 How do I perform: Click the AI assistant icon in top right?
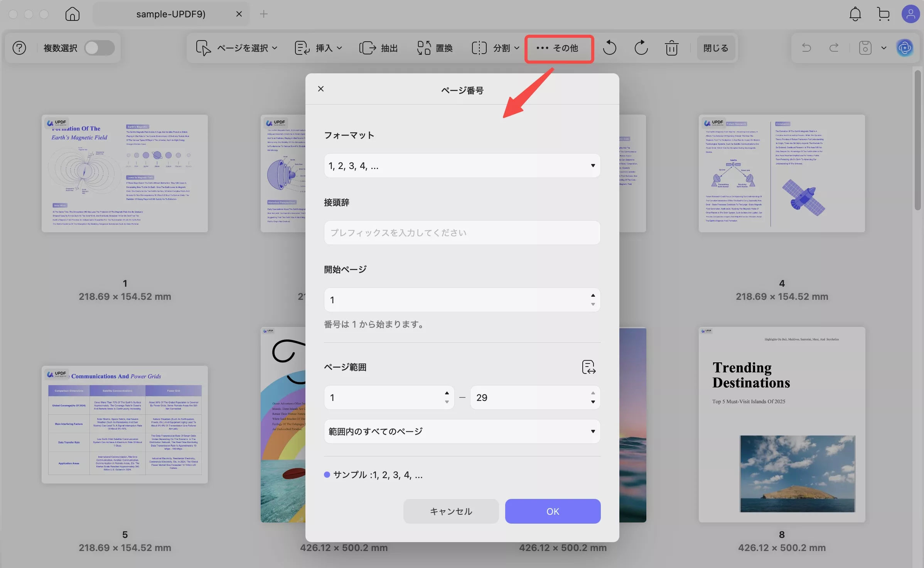tap(905, 47)
